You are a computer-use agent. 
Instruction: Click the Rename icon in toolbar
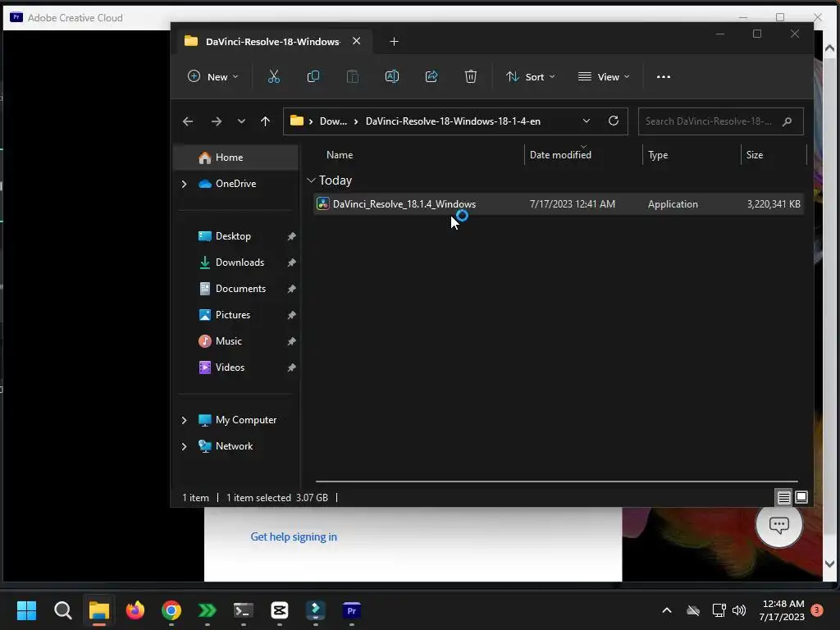tap(391, 76)
